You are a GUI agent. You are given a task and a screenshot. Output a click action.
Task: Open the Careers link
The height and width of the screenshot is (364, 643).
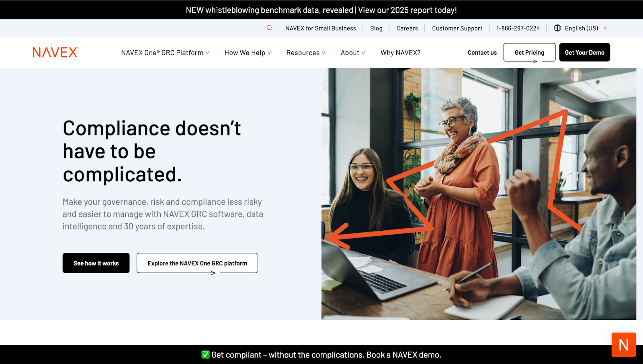click(x=407, y=28)
